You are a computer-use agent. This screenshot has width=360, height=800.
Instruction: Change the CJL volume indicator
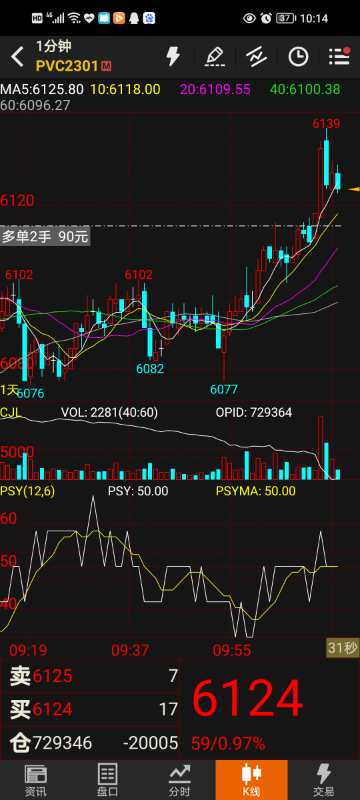coord(11,412)
